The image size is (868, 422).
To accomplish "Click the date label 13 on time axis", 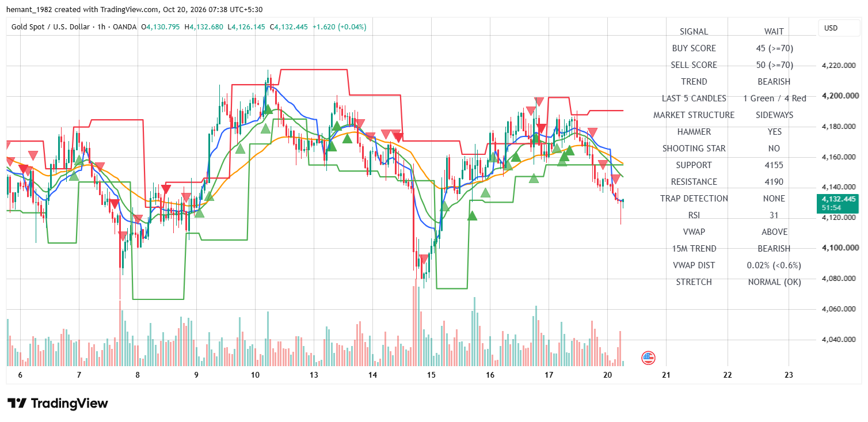I will 314,375.
